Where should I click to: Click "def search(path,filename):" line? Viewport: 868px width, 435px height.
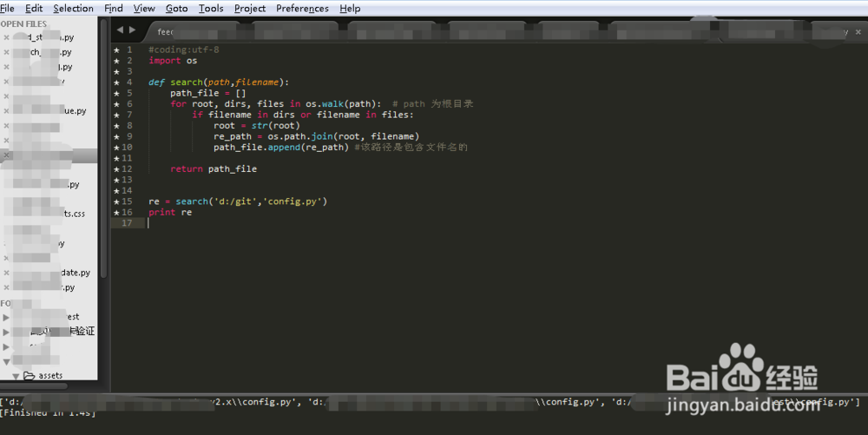(219, 82)
